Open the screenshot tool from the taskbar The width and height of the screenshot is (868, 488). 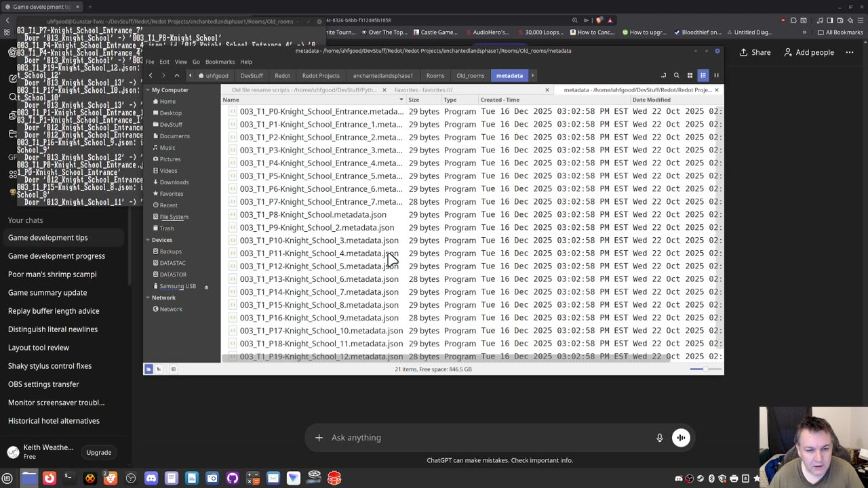pyautogui.click(x=212, y=479)
